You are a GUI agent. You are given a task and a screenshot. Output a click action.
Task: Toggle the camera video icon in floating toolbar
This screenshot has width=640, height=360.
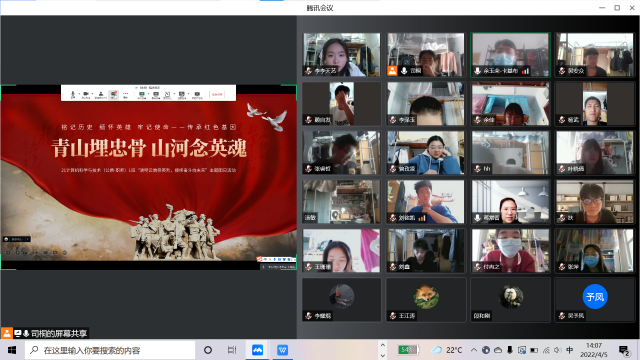point(86,95)
